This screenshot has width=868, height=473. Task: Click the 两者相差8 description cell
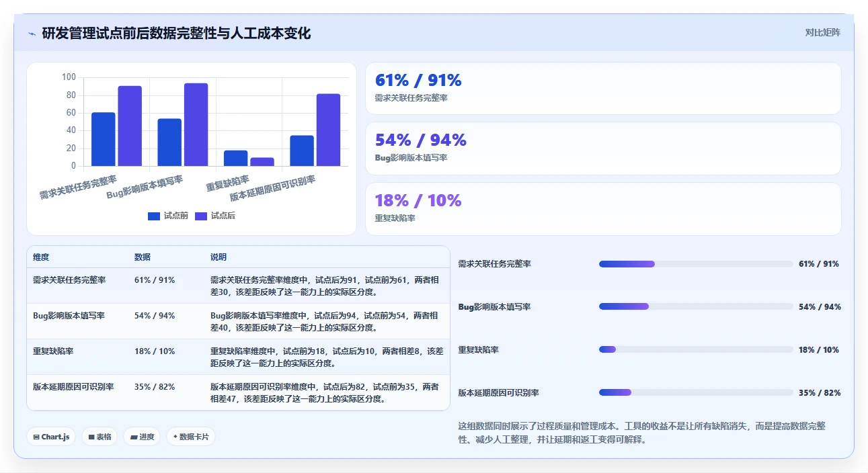(327, 357)
